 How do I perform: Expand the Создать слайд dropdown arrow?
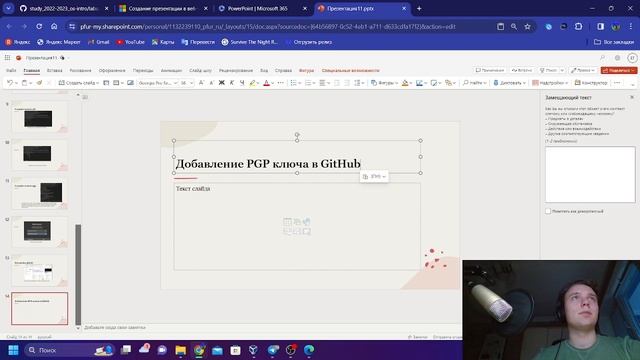click(98, 83)
